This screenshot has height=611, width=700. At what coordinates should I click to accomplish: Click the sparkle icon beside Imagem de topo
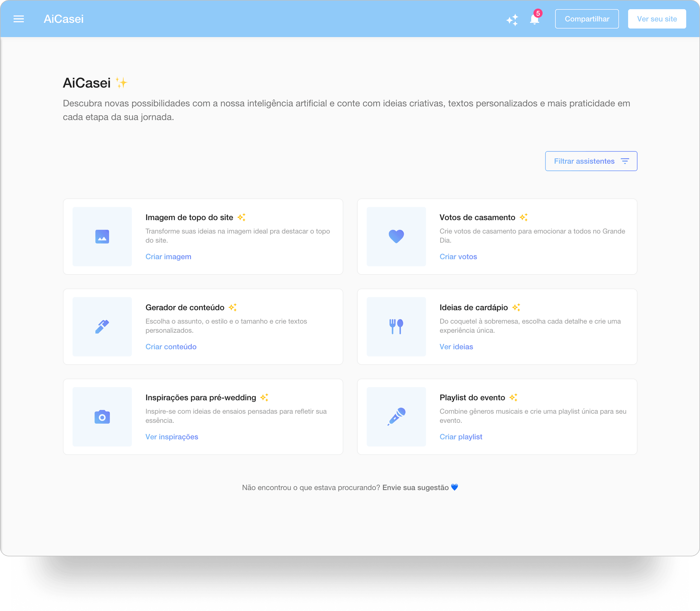(242, 217)
